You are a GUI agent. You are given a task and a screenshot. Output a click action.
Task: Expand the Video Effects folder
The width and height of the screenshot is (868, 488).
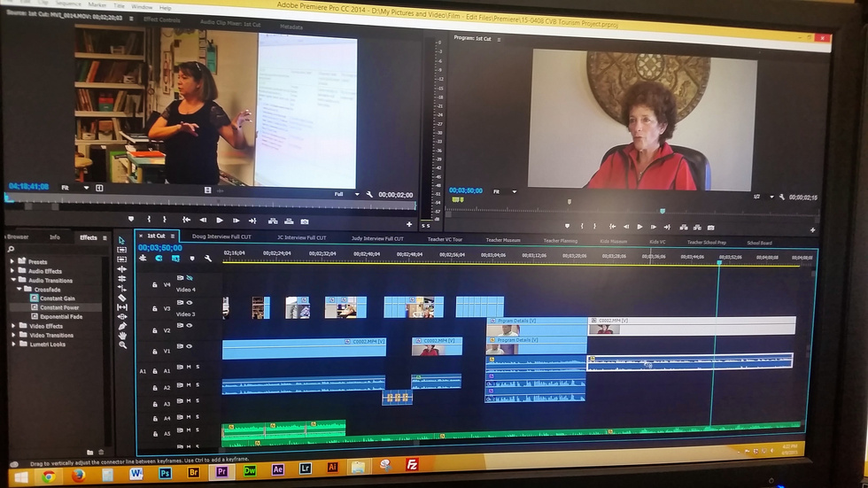point(12,326)
